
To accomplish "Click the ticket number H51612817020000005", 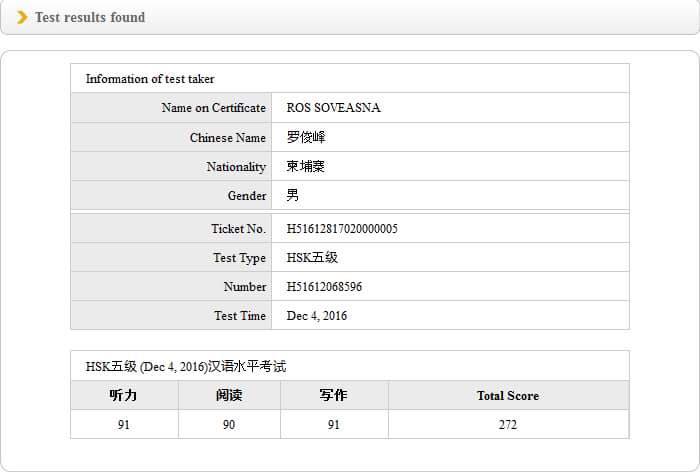I will pos(342,229).
